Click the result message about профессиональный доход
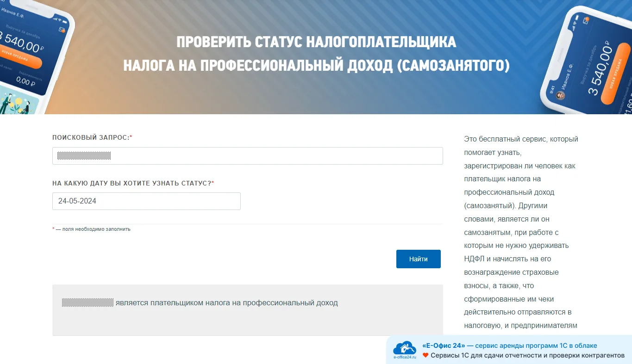This screenshot has height=364, width=632. (226, 303)
